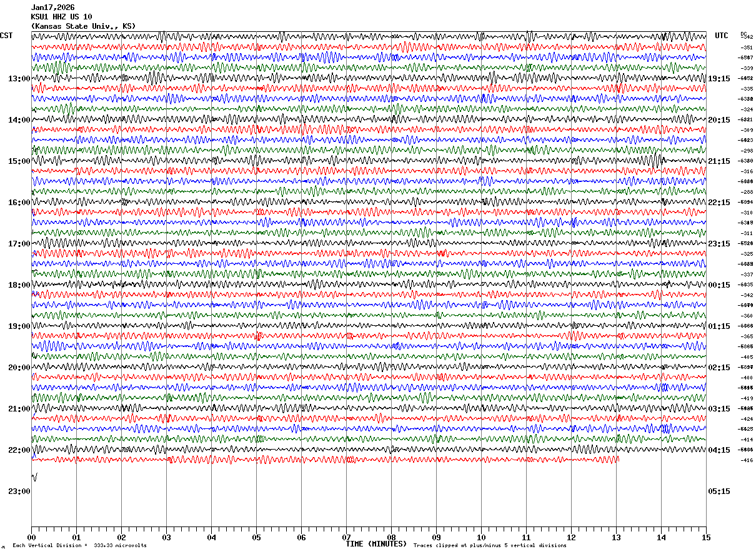Click the 00:15 UTC time label
Image resolution: width=756 pixels, height=554 pixels.
pyautogui.click(x=719, y=285)
